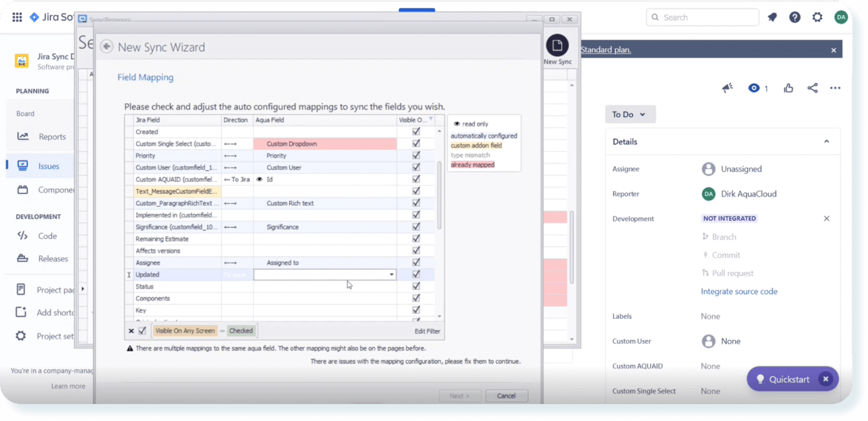Disable the filter enable checkbox
The image size is (868, 421).
pos(142,331)
